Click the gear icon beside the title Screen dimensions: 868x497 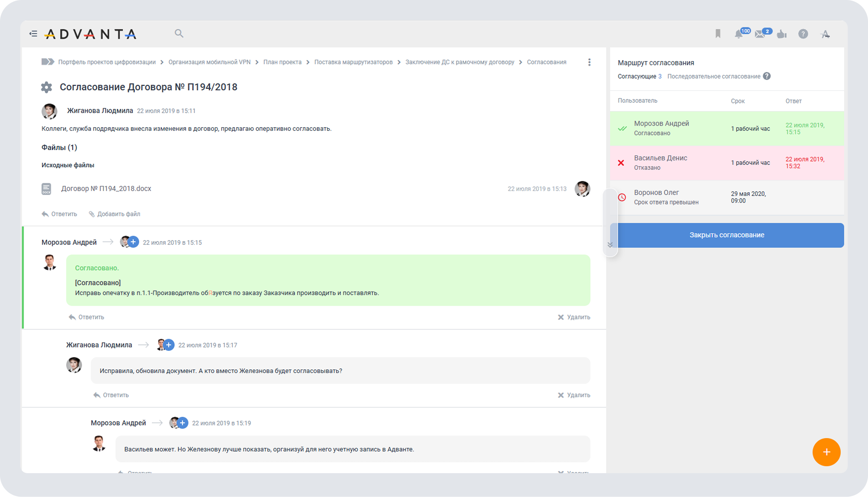pyautogui.click(x=46, y=87)
